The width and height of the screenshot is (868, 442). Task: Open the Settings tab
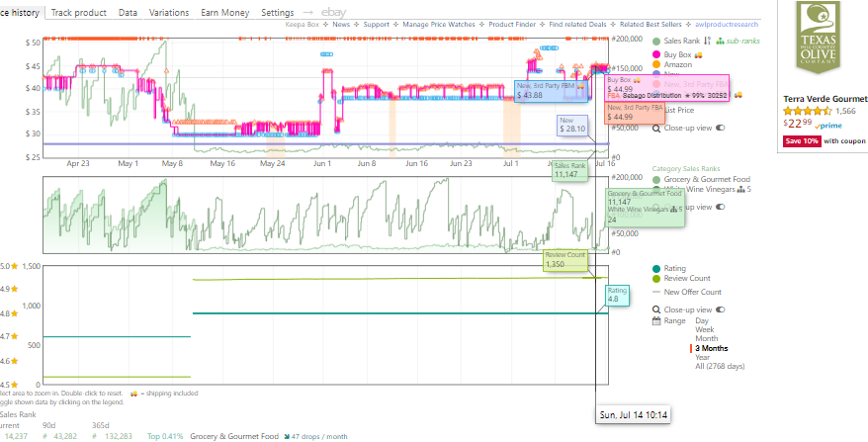pyautogui.click(x=278, y=12)
